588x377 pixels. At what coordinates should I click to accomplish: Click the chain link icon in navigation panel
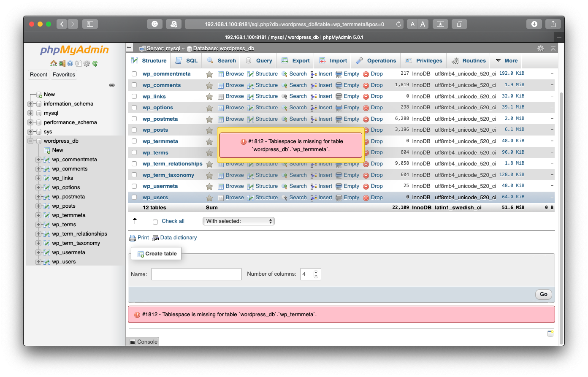pyautogui.click(x=112, y=85)
